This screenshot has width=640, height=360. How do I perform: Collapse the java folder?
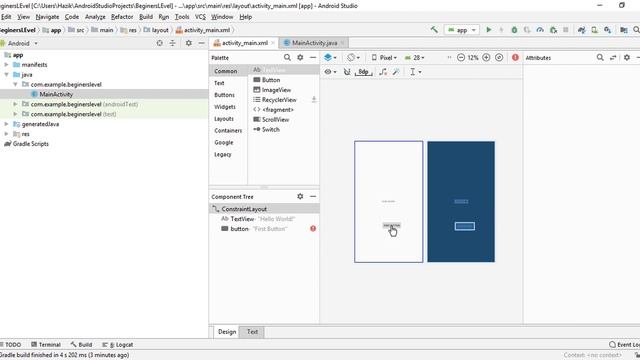pos(6,75)
